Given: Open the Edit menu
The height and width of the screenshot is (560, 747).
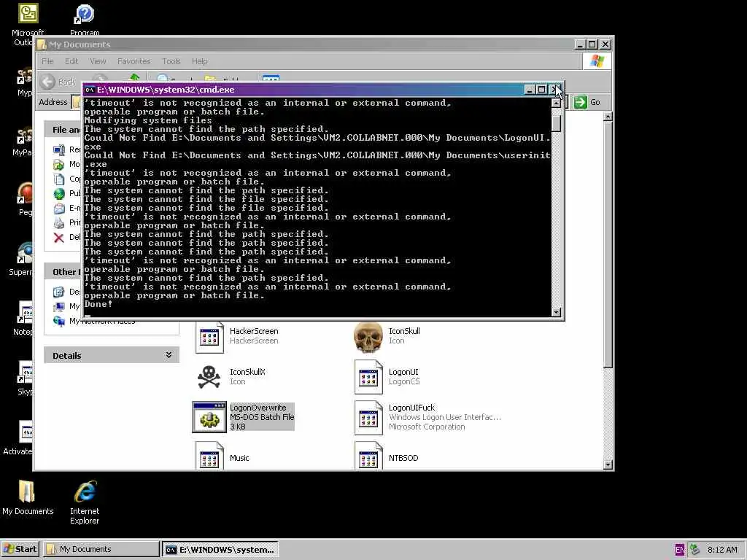Looking at the screenshot, I should coord(71,61).
